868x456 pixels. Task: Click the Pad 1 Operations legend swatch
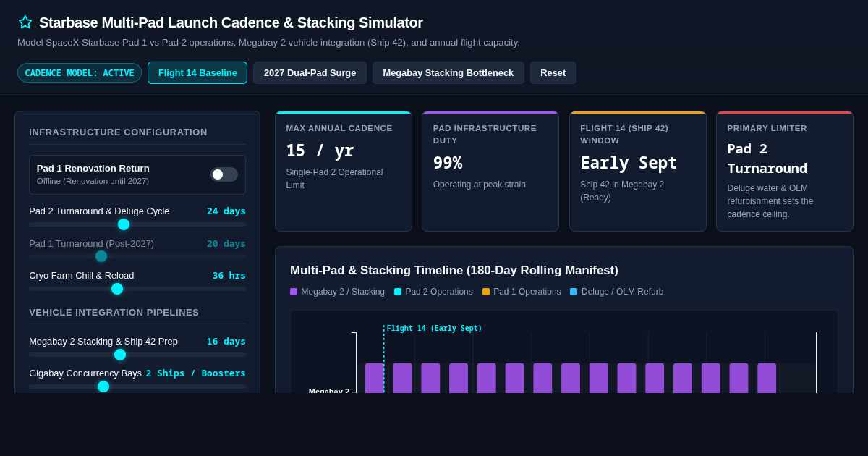pos(486,292)
